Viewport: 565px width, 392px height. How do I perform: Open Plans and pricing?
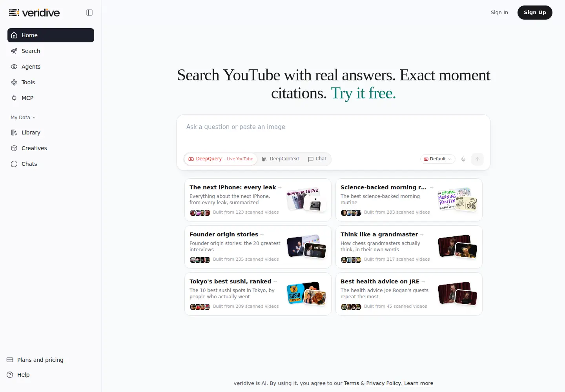point(35,360)
